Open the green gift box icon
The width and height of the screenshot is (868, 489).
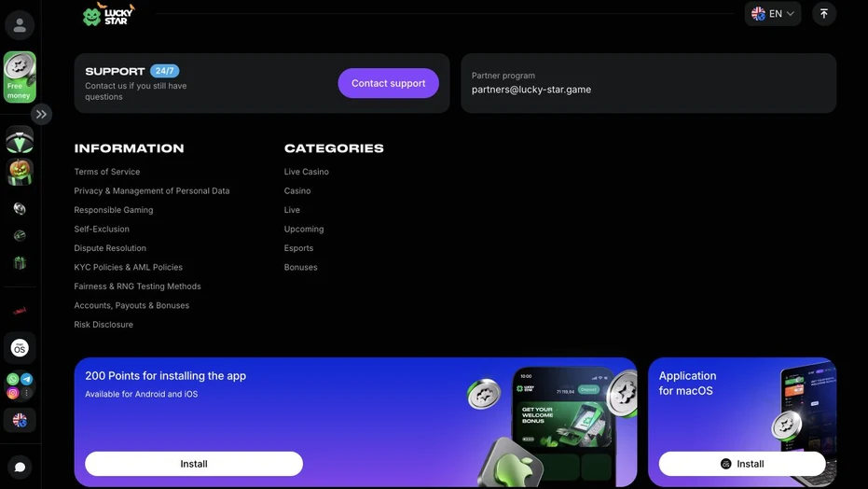20,262
